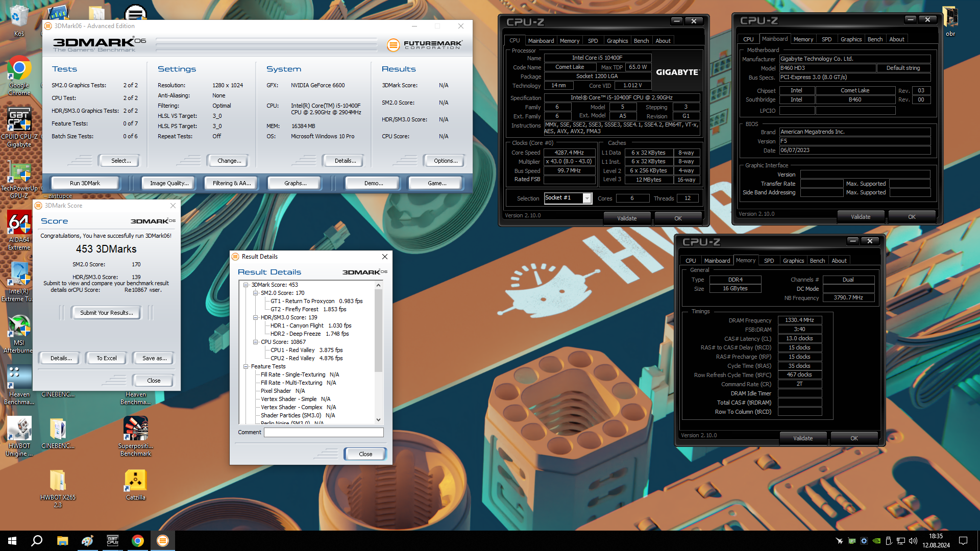Image resolution: width=980 pixels, height=551 pixels.
Task: Collapse SM2.0 Score: 170 tree node
Action: pos(256,293)
